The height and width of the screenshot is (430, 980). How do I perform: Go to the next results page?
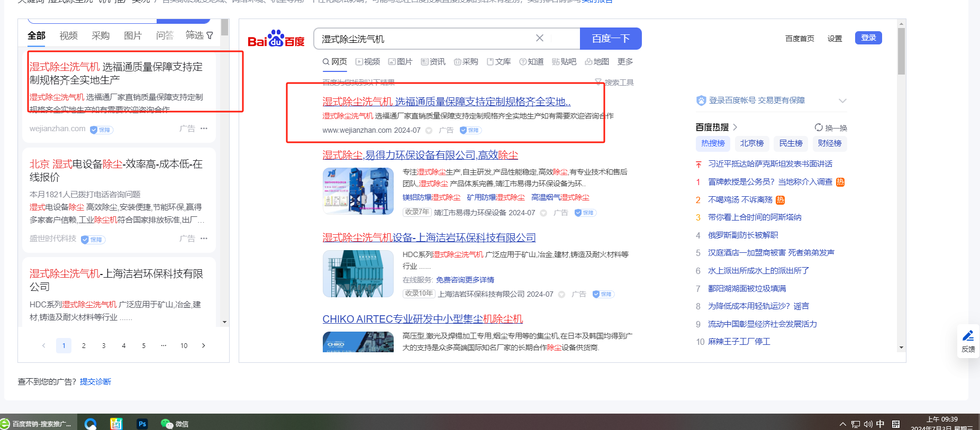(204, 345)
